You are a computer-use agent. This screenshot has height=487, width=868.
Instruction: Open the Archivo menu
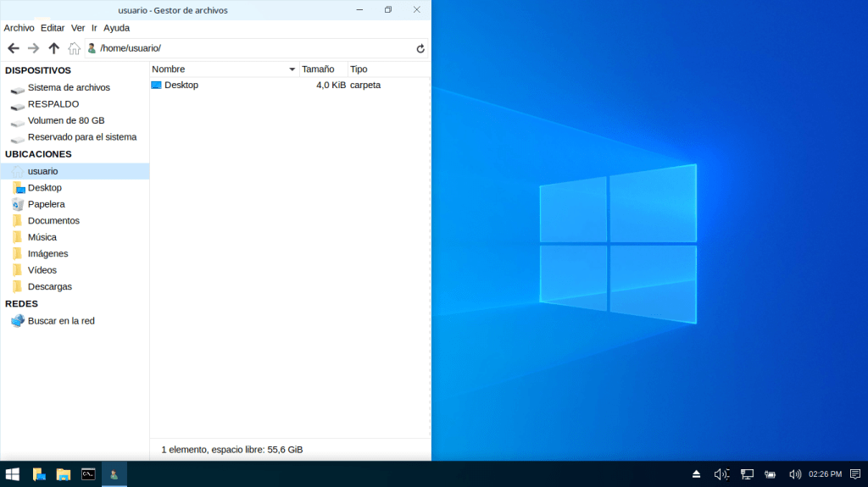tap(19, 28)
